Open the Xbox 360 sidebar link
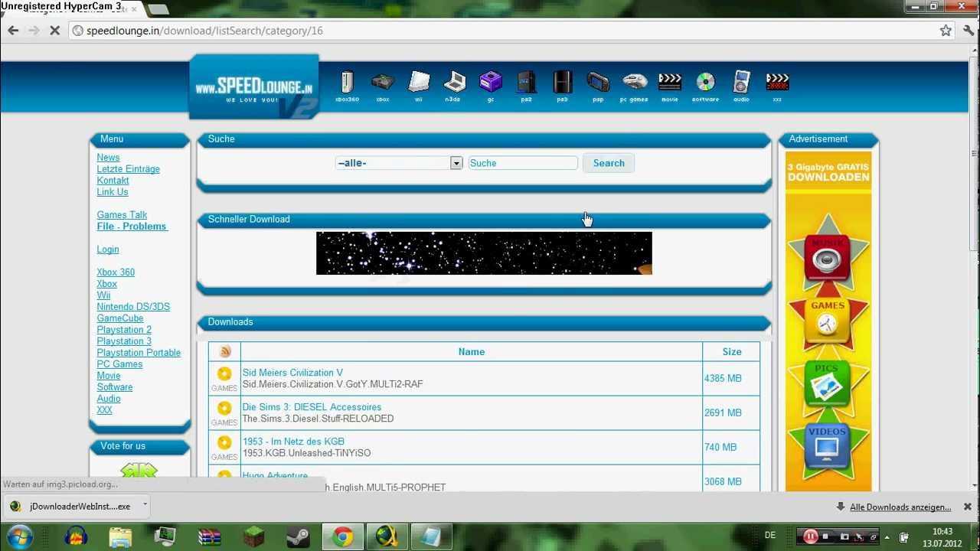Screen dimensions: 980x551 pos(116,272)
